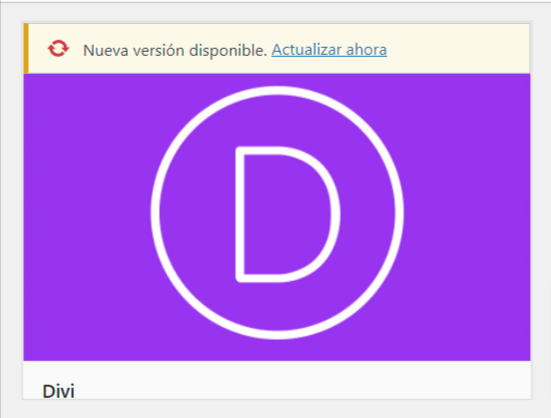Click the Divi theme name label
Screen dimensions: 551x418
coord(58,391)
